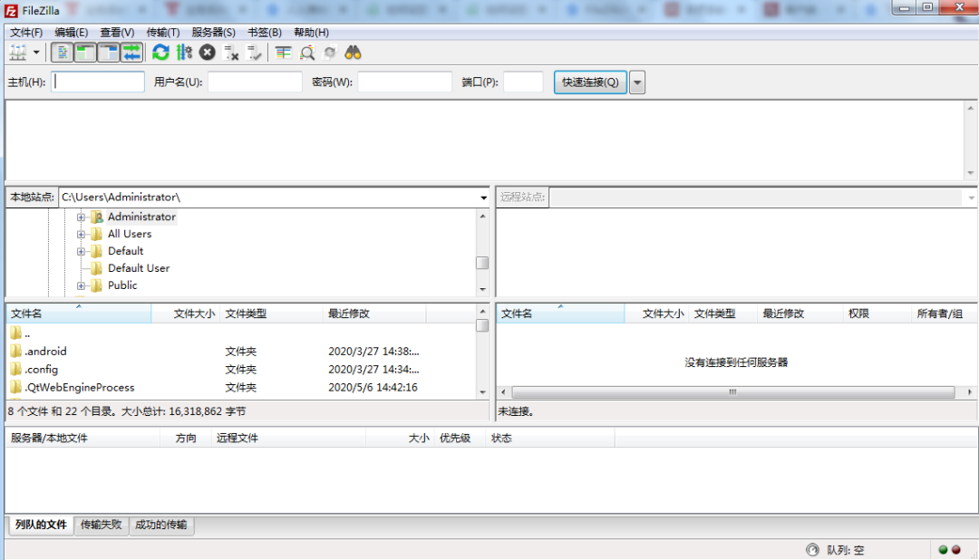
Task: Click the 2020/5/6 14:42:16 date cell
Action: coord(373,388)
